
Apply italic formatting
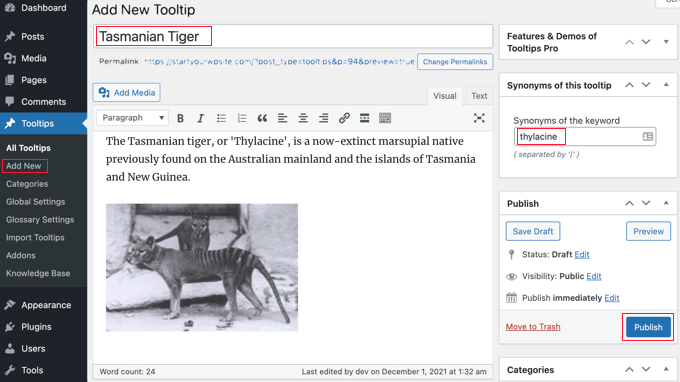coord(200,118)
